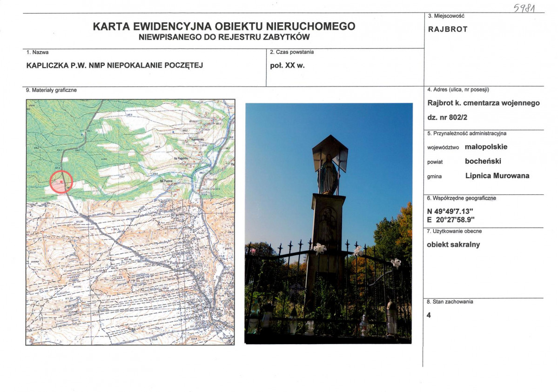This screenshot has height=392, width=558.
Task: Click the 'Na Pagórku' label on the map
Action: (181, 158)
